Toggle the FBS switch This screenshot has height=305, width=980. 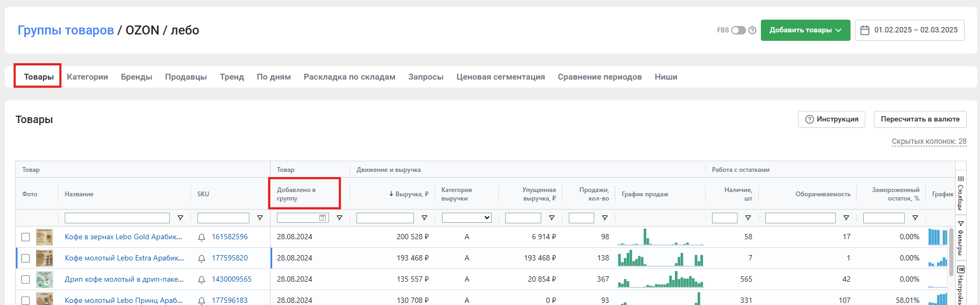[739, 30]
